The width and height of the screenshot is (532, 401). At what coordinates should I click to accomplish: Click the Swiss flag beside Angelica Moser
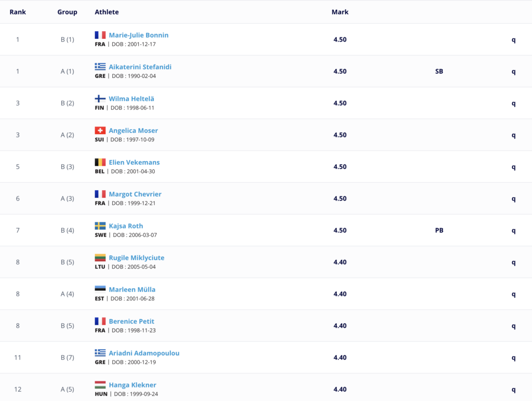(100, 130)
